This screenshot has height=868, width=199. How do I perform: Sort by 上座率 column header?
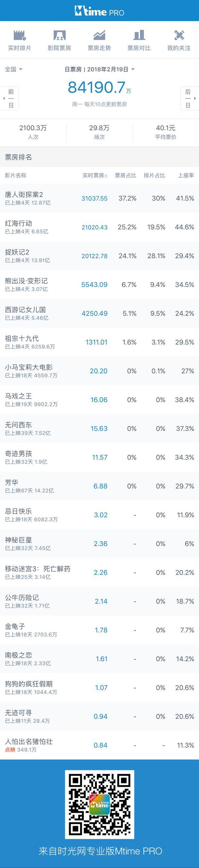(186, 175)
